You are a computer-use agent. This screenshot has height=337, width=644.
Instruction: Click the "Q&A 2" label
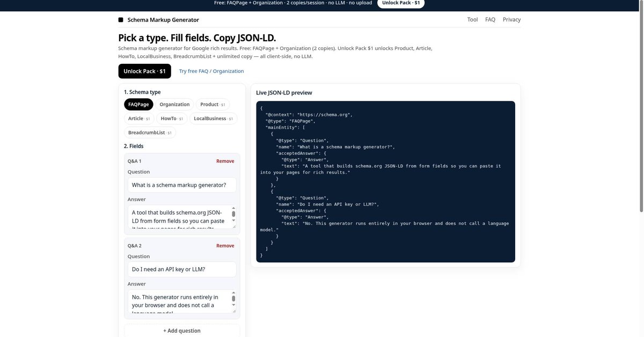coord(135,246)
